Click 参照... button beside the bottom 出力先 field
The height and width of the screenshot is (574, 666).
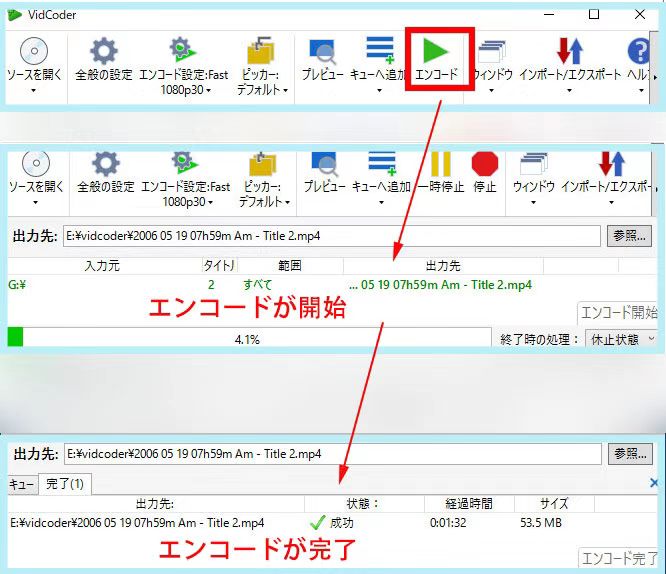[x=630, y=454]
